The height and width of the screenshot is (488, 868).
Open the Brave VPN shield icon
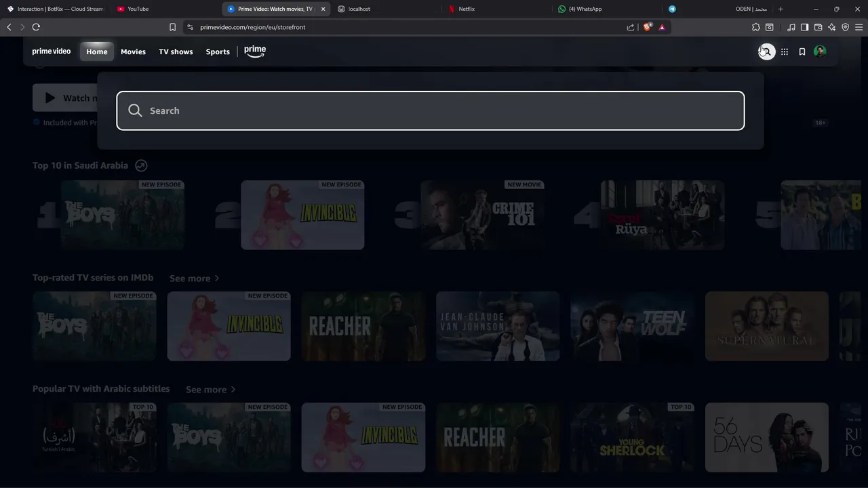click(845, 27)
